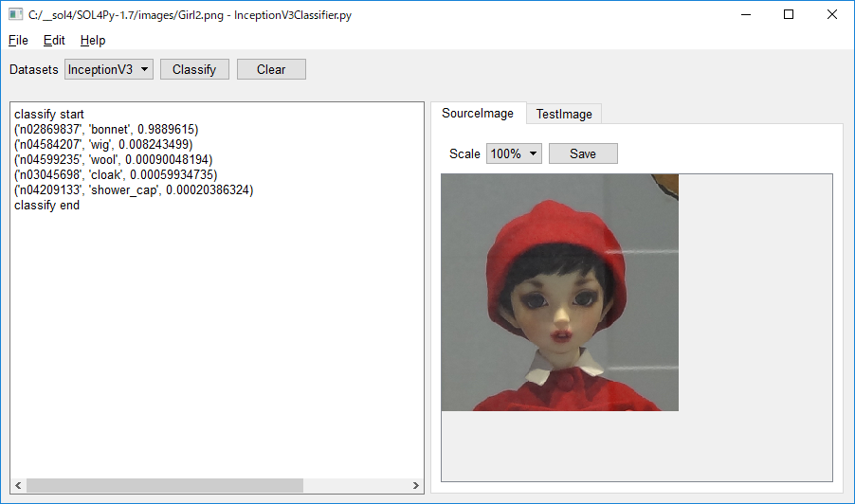Click the left scroll arrow in output panel
The height and width of the screenshot is (504, 855).
click(x=18, y=485)
